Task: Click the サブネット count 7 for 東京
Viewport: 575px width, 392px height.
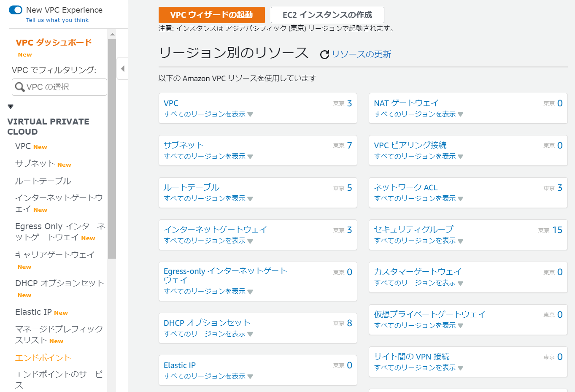Action: point(349,146)
